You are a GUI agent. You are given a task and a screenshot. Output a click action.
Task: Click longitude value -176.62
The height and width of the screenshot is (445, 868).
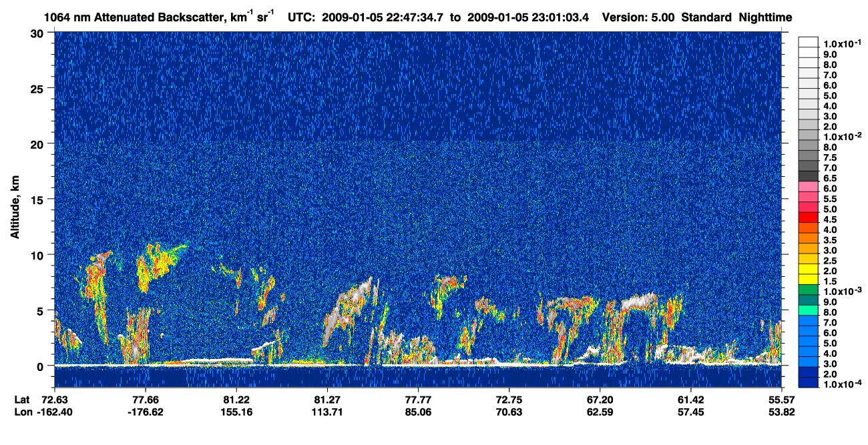coord(146,412)
